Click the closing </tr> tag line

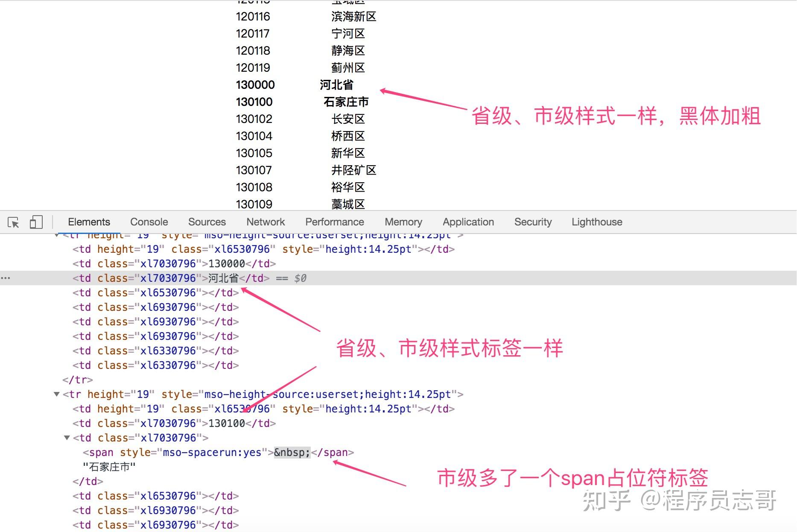pos(78,380)
